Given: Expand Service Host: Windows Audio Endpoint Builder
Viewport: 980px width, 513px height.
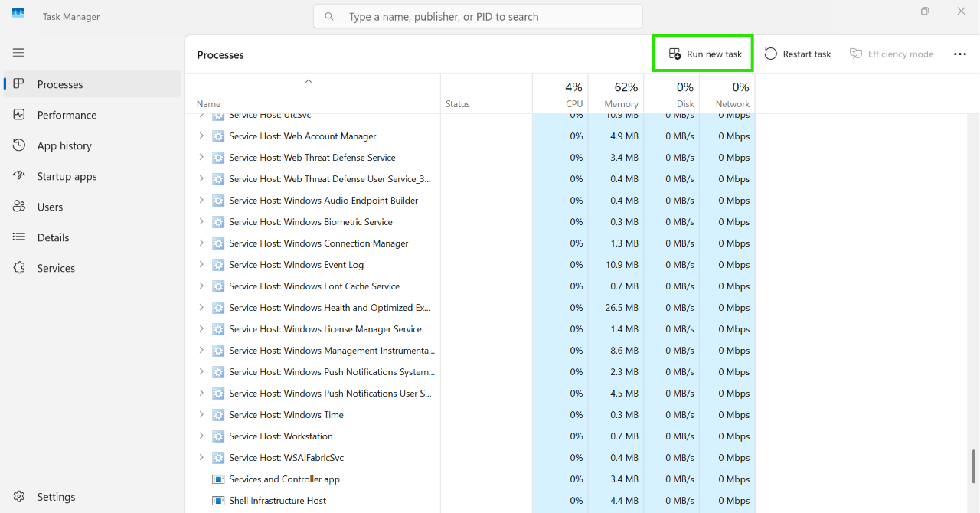Looking at the screenshot, I should (x=201, y=200).
